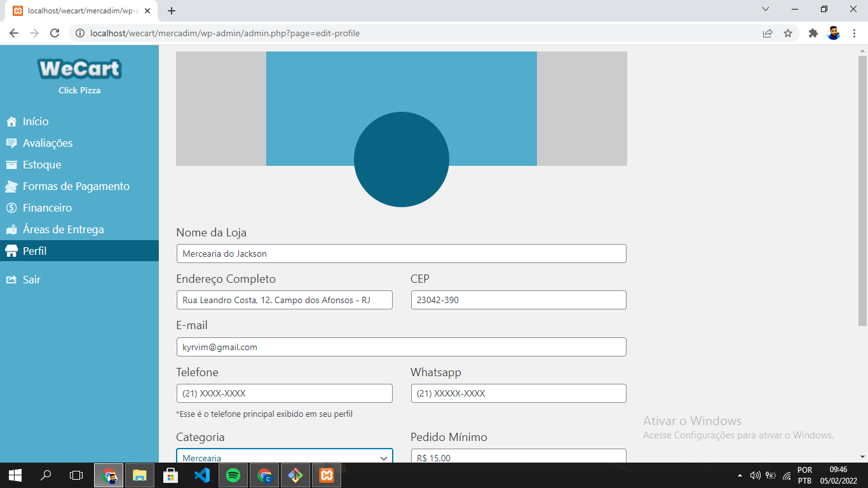
Task: Click the Financeiro dollar icon
Action: (x=10, y=208)
